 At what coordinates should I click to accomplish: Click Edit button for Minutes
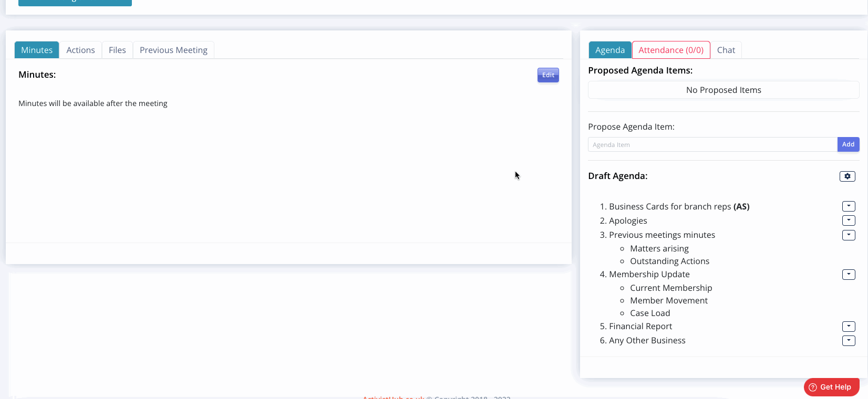pos(548,75)
